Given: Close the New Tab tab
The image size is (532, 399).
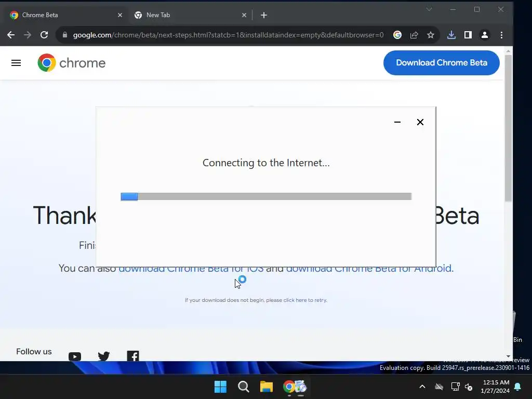Looking at the screenshot, I should coord(244,15).
